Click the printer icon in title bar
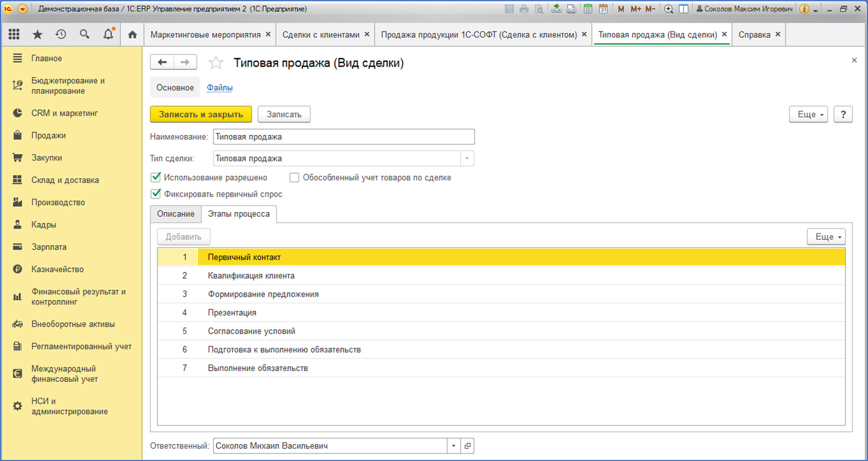868x461 pixels. (x=524, y=9)
